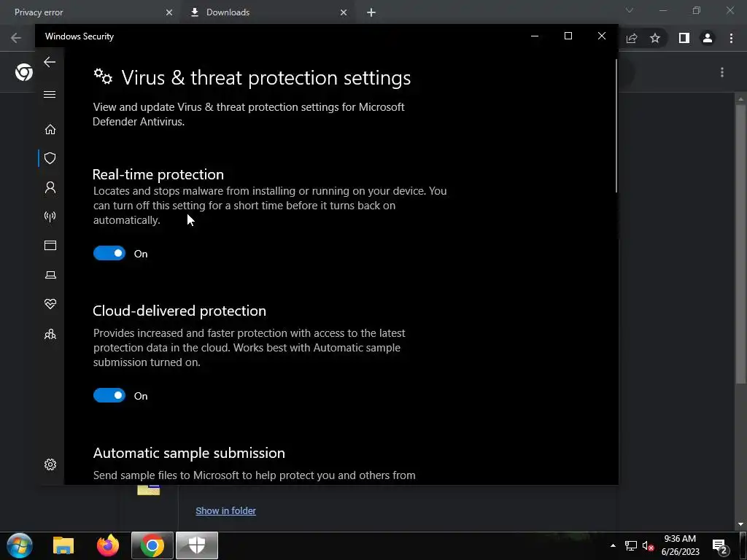747x560 pixels.
Task: Go back in Windows Security
Action: [x=50, y=62]
